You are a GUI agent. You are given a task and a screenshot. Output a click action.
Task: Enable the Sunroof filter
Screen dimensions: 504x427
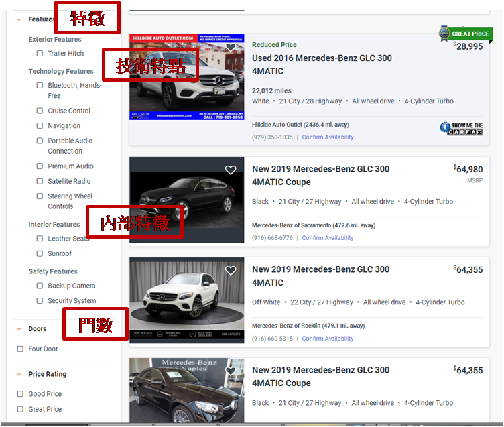click(x=40, y=253)
